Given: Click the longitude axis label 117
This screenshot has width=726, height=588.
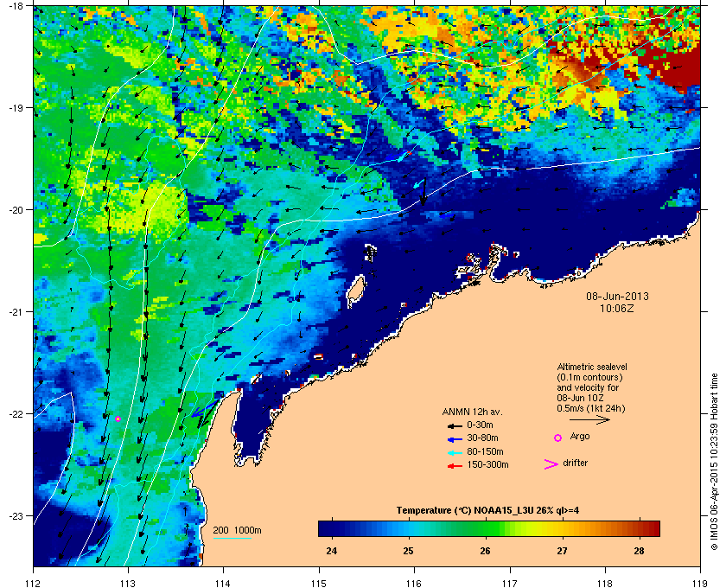Looking at the screenshot, I should (x=510, y=583).
